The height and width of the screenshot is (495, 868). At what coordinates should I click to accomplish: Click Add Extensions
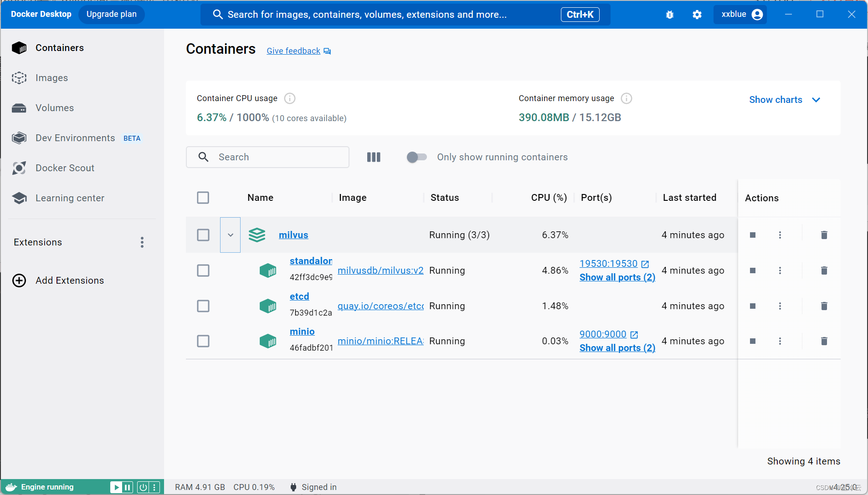click(58, 281)
